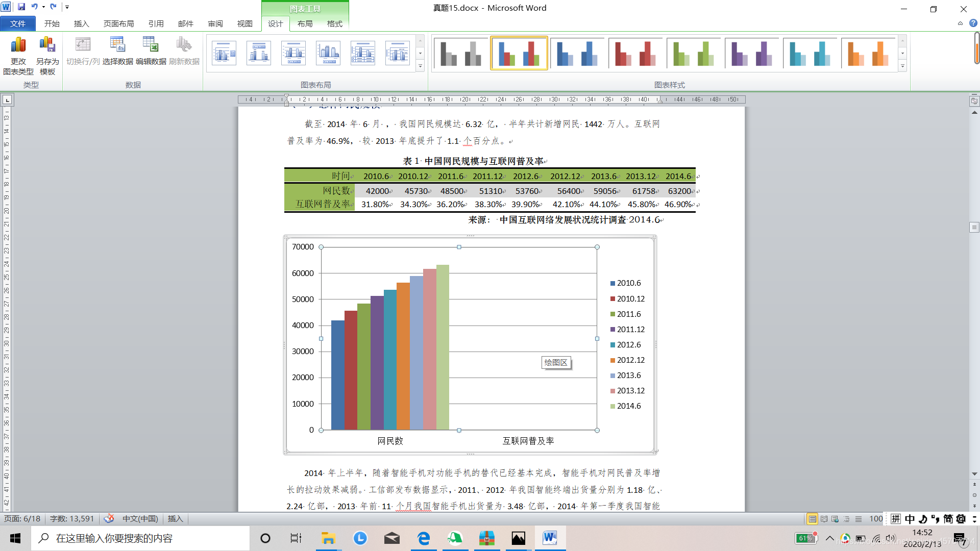Switch to Print Layout view
Screen dimensions: 980x551
812,519
